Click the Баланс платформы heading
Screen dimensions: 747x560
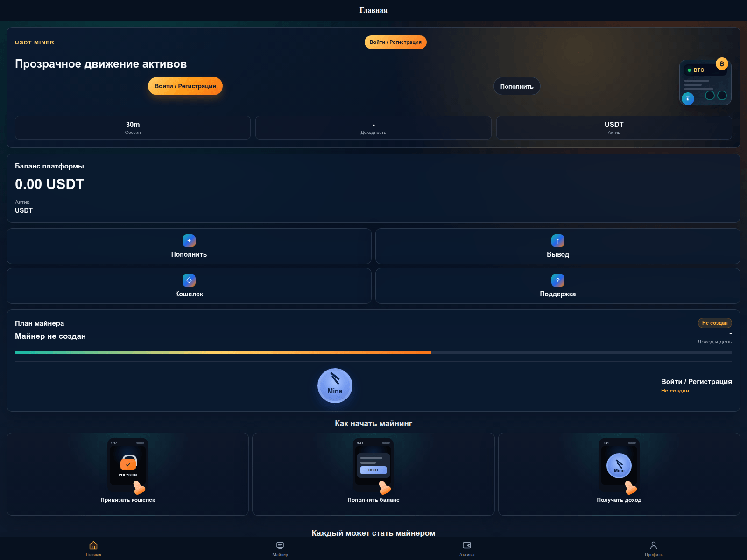pos(49,166)
